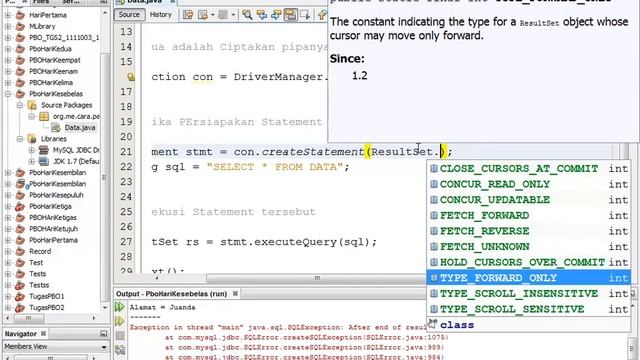Open the Back history dropdown arrow

coord(213,15)
